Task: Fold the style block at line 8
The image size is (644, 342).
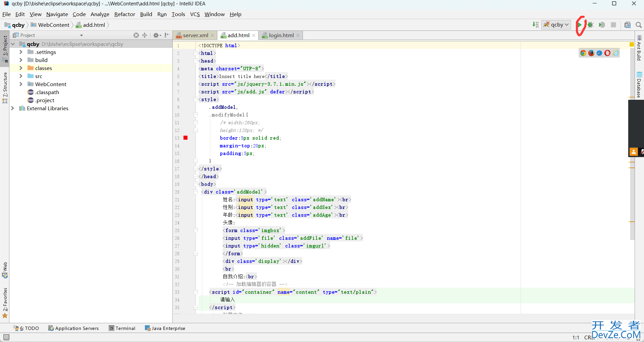Action: pos(196,99)
